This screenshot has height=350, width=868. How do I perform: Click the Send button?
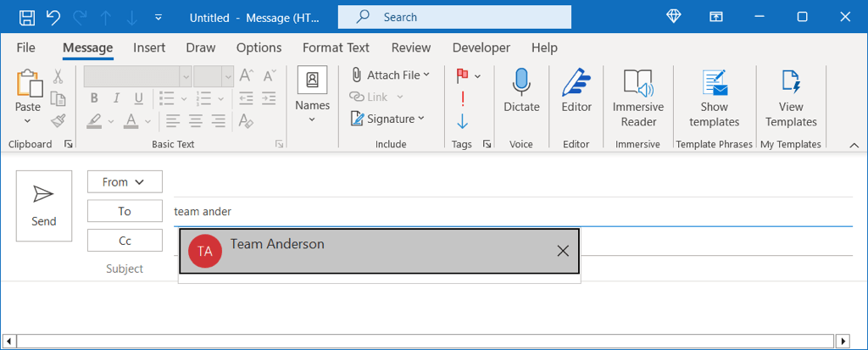pos(44,206)
